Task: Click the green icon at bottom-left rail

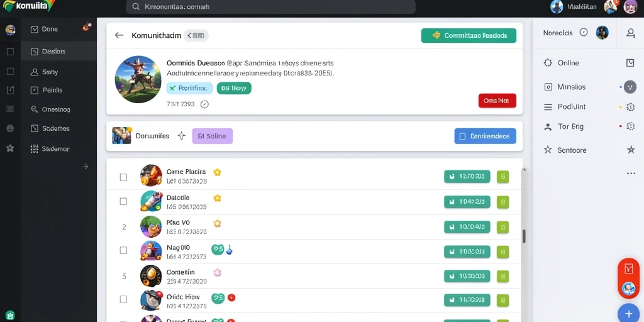Action: pos(10,315)
